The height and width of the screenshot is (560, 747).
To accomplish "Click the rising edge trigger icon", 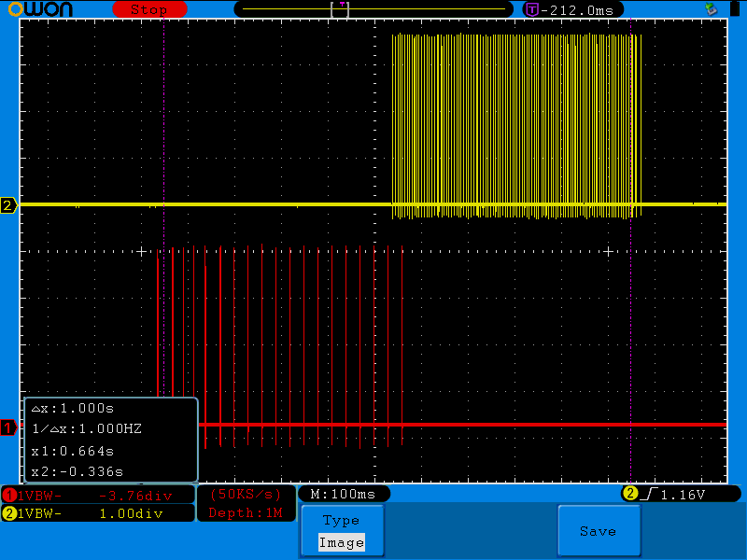I will 649,495.
